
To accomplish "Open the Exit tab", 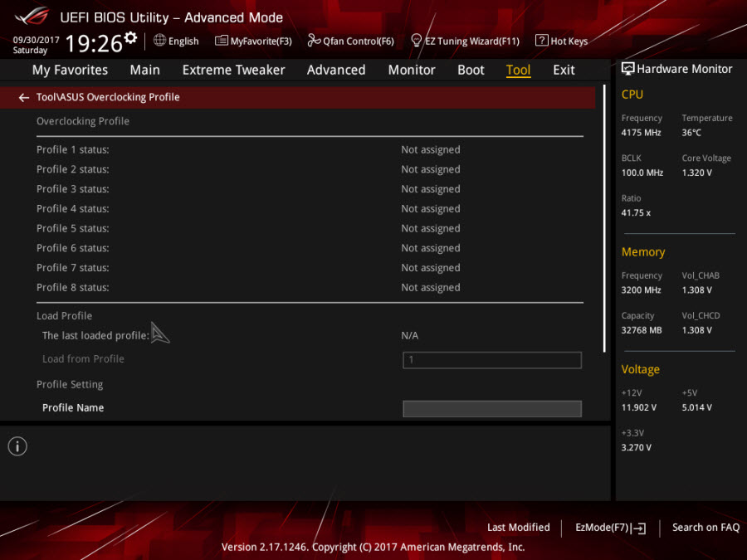I will [564, 70].
